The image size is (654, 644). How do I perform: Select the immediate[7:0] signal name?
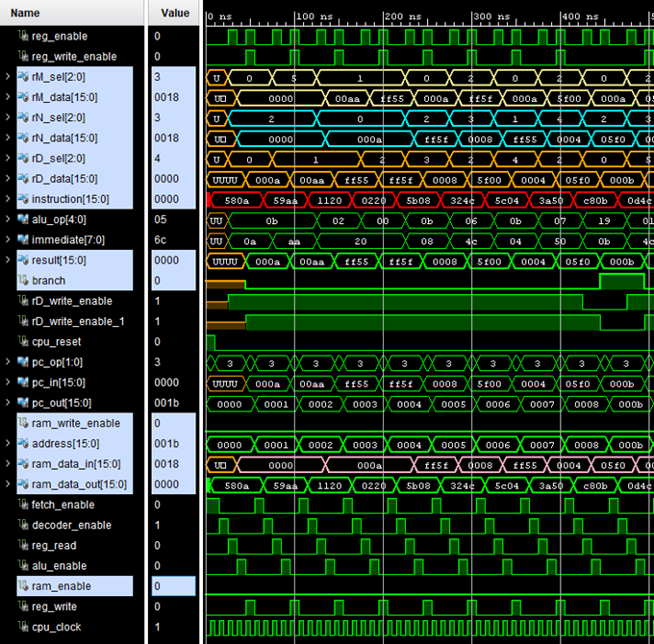click(x=68, y=239)
